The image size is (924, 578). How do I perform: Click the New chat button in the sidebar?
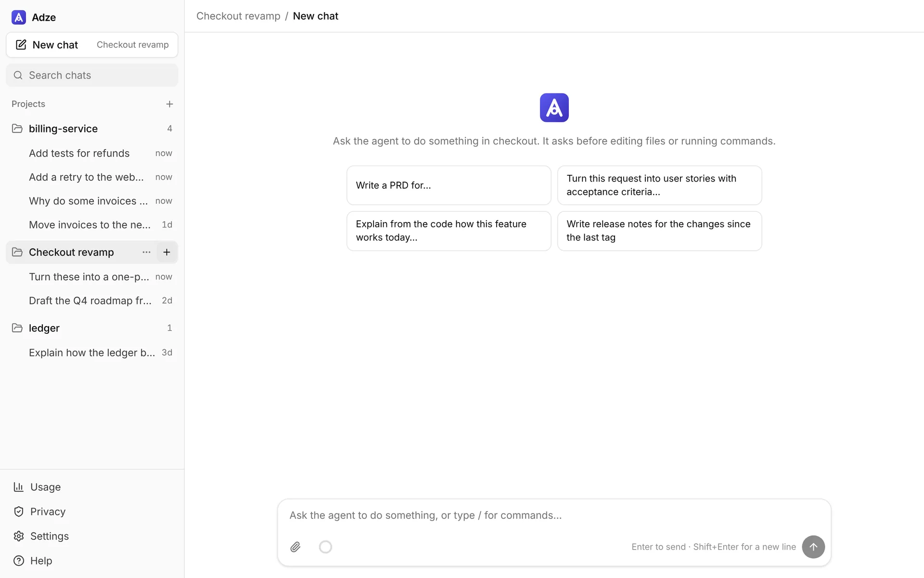92,45
